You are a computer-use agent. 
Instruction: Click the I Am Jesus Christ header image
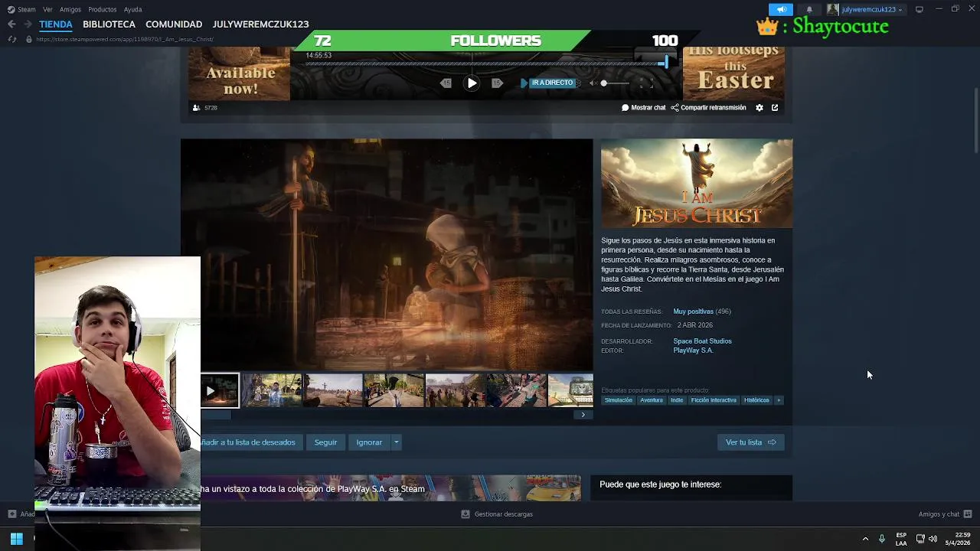tap(697, 183)
